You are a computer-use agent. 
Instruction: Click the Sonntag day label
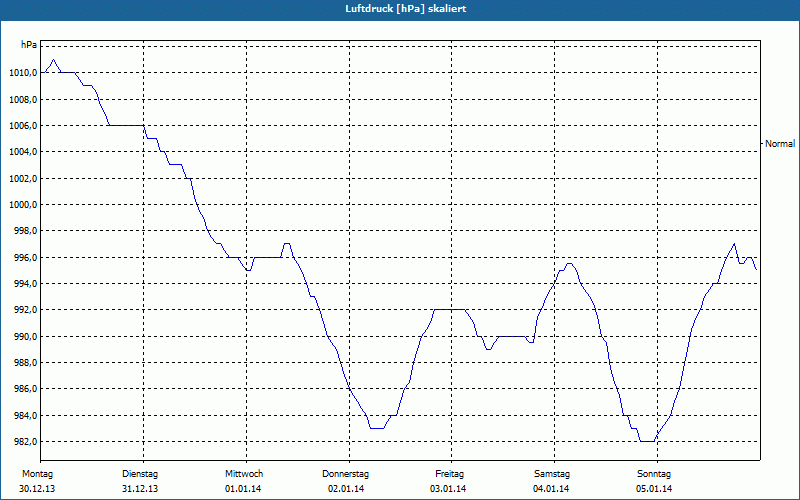tap(654, 474)
